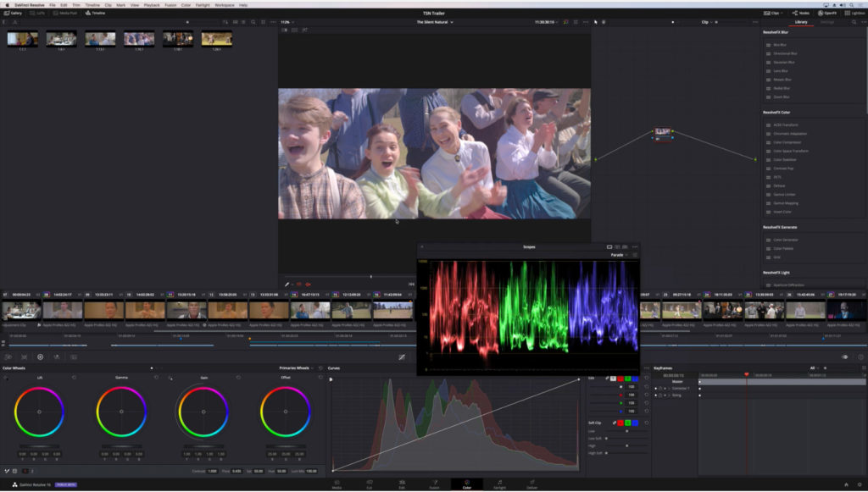Viewport: 868px width, 492px height.
Task: Switch to the Settings tab in OpenFX
Action: coord(827,22)
